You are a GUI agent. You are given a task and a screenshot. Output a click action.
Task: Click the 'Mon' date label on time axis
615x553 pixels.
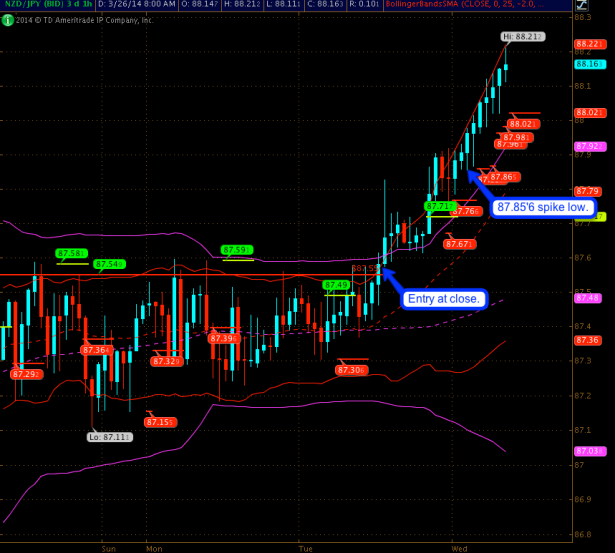(x=154, y=548)
